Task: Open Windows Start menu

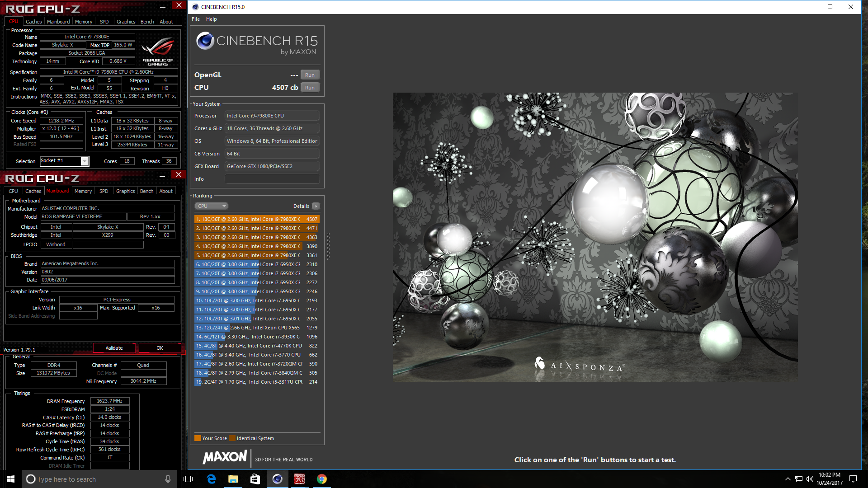Action: 11,479
